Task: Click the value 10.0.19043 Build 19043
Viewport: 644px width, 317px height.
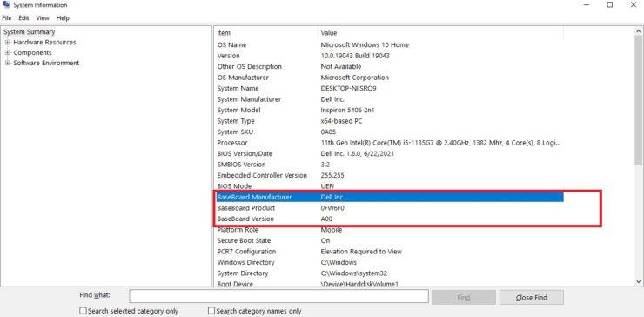Action: click(x=355, y=56)
